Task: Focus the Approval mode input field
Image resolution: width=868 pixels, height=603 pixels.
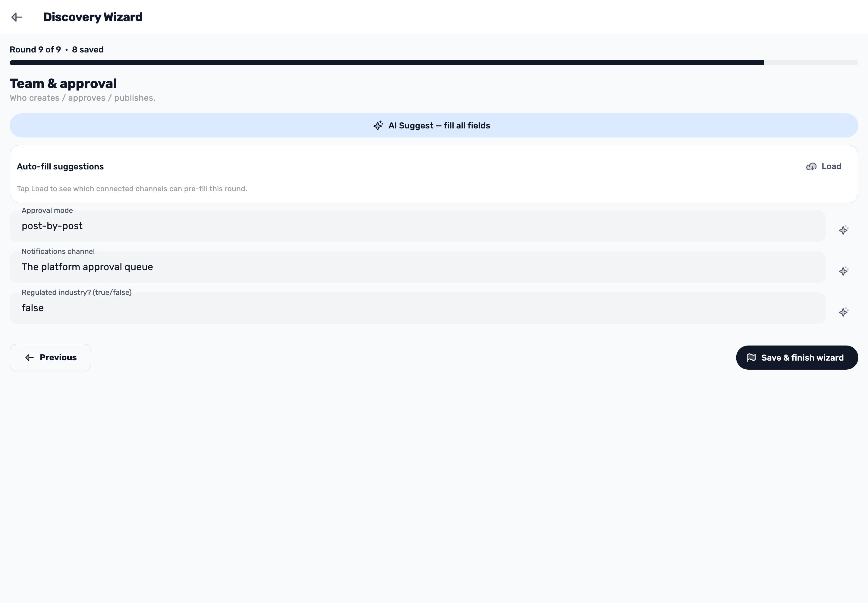Action: tap(417, 226)
